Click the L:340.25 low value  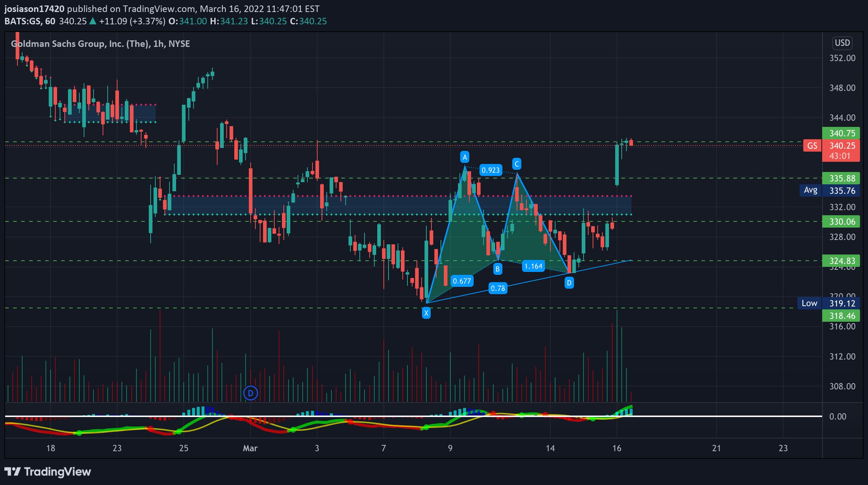click(x=269, y=21)
